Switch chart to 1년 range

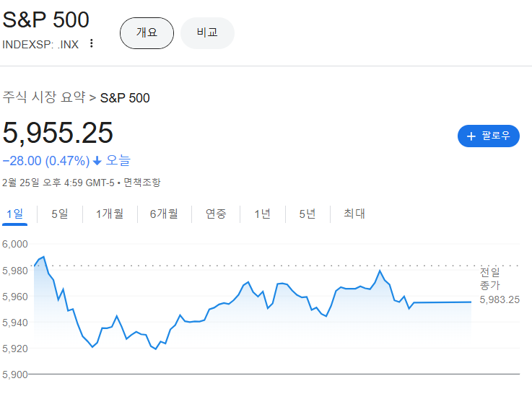pyautogui.click(x=263, y=214)
